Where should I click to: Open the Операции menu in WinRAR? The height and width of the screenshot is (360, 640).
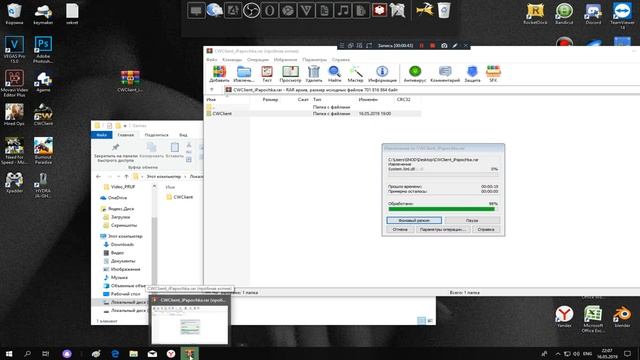[x=258, y=60]
